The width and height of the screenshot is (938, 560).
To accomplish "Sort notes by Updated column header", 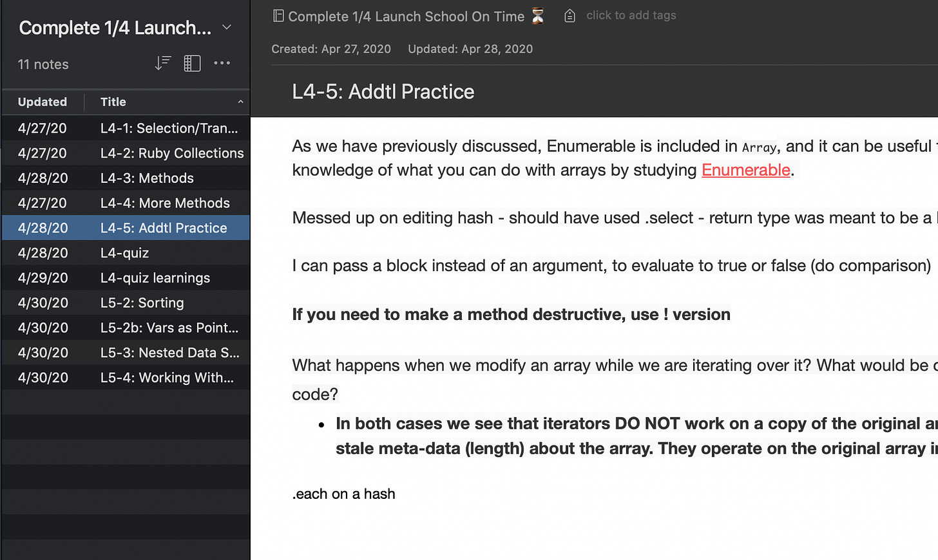I will (x=43, y=102).
